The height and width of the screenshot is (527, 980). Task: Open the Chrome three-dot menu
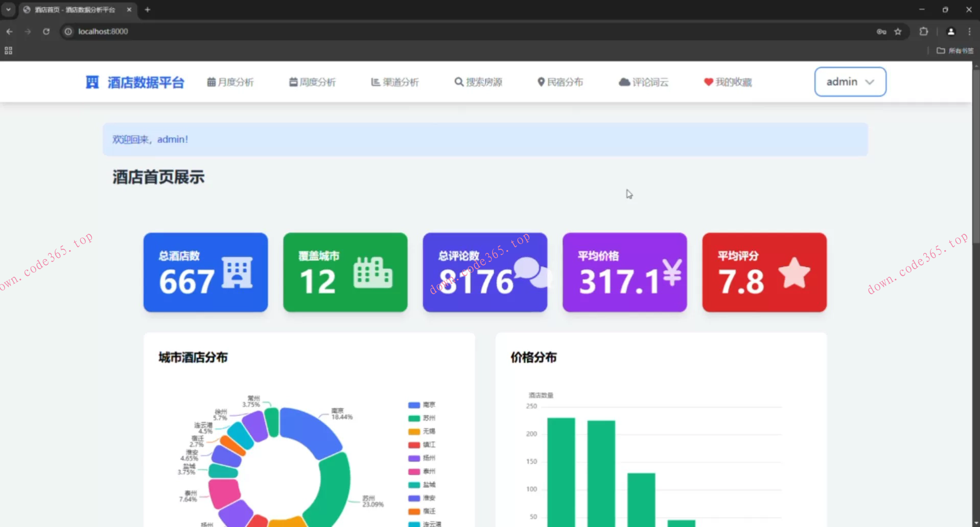pos(969,32)
